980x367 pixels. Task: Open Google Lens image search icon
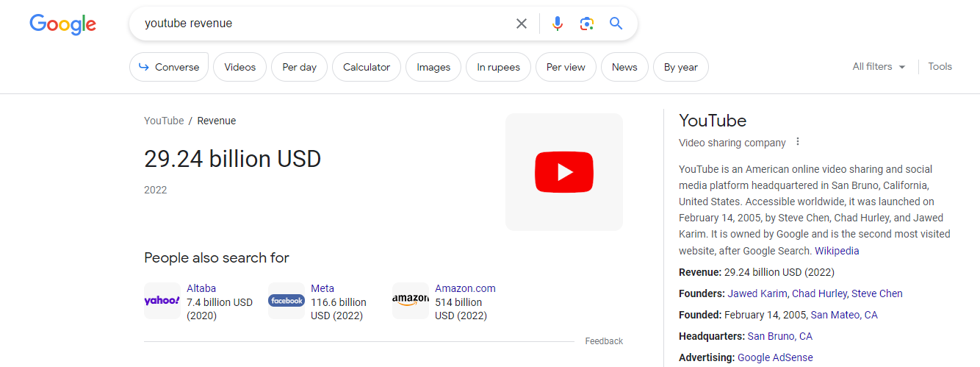(586, 24)
